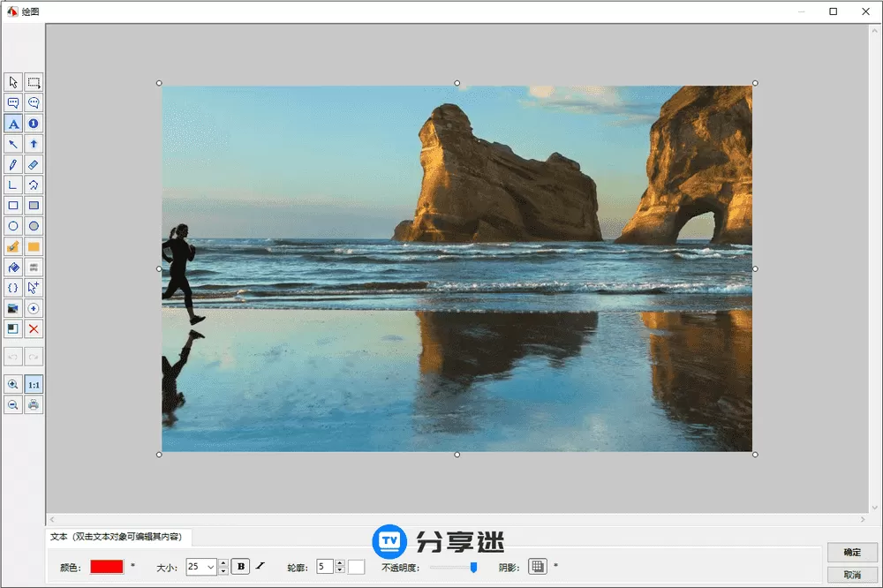Select the Arrow annotation tool
Viewport: 883px width, 588px height.
pyautogui.click(x=12, y=144)
